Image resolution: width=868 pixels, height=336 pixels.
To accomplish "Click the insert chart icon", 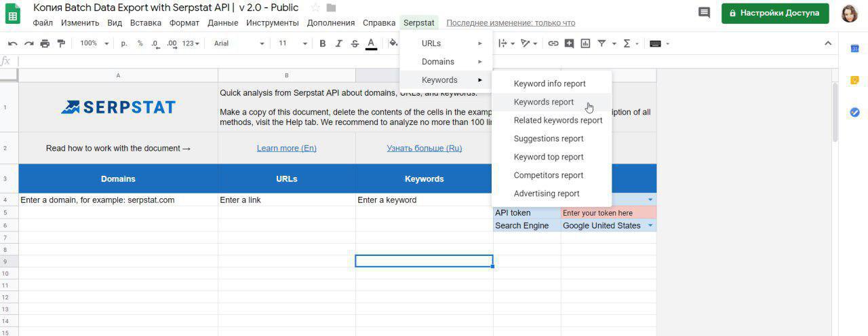I will (x=585, y=43).
